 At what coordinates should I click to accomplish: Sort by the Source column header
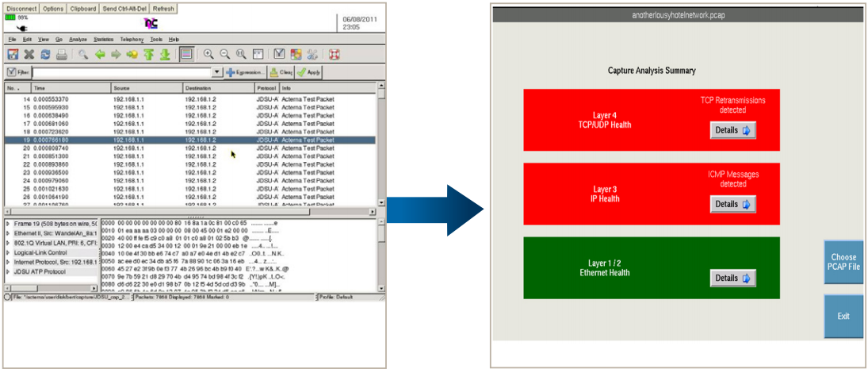pos(147,88)
